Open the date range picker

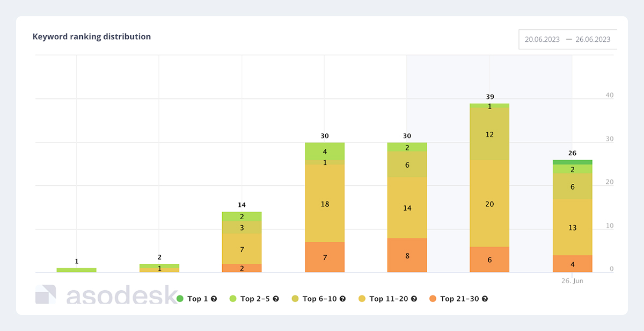pos(567,39)
